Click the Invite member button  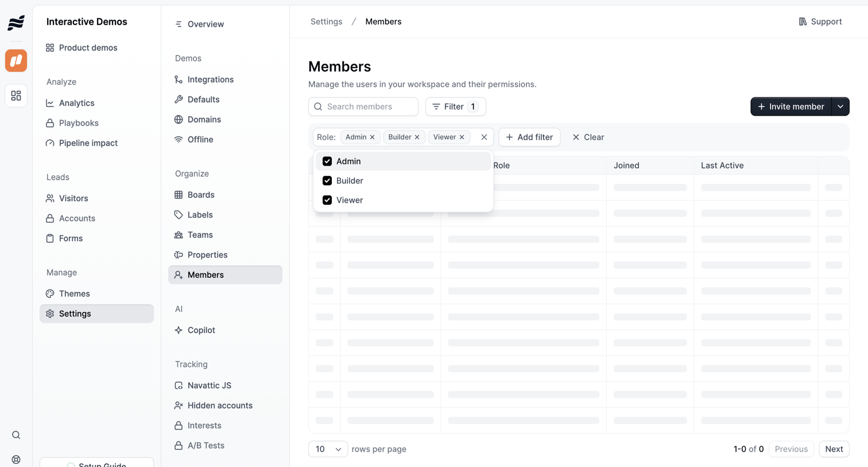click(791, 107)
